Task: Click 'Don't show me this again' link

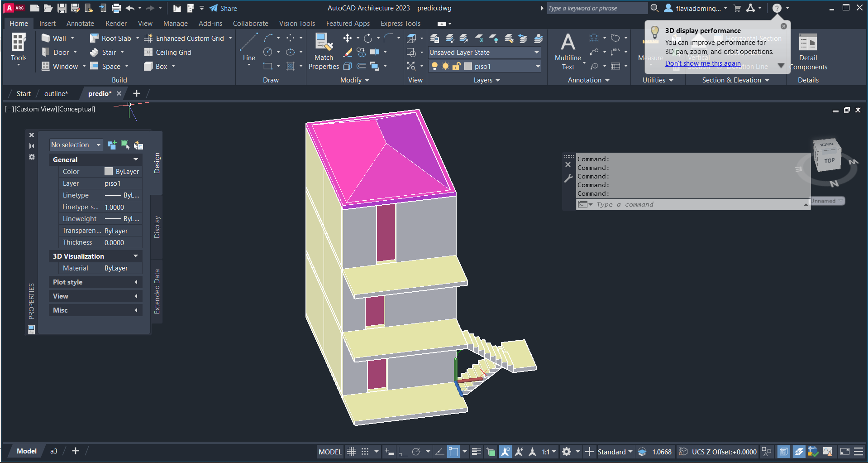Action: (x=702, y=63)
